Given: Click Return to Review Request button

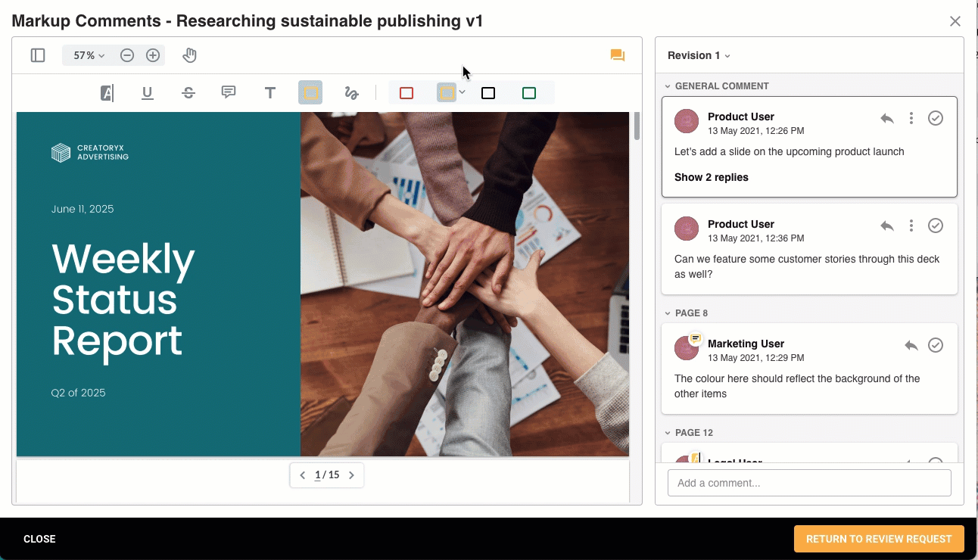Looking at the screenshot, I should [878, 539].
